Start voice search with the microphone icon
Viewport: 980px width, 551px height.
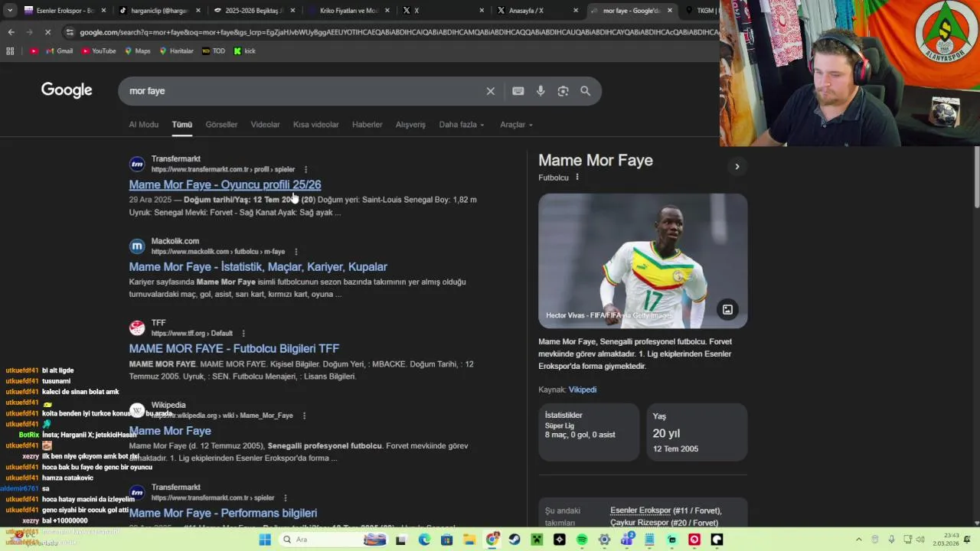click(x=541, y=91)
